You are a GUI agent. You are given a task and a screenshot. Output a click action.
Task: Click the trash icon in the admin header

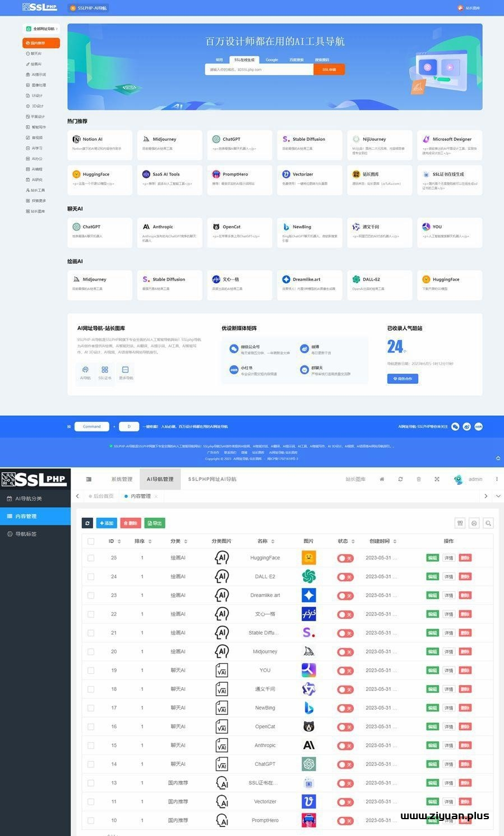[419, 479]
